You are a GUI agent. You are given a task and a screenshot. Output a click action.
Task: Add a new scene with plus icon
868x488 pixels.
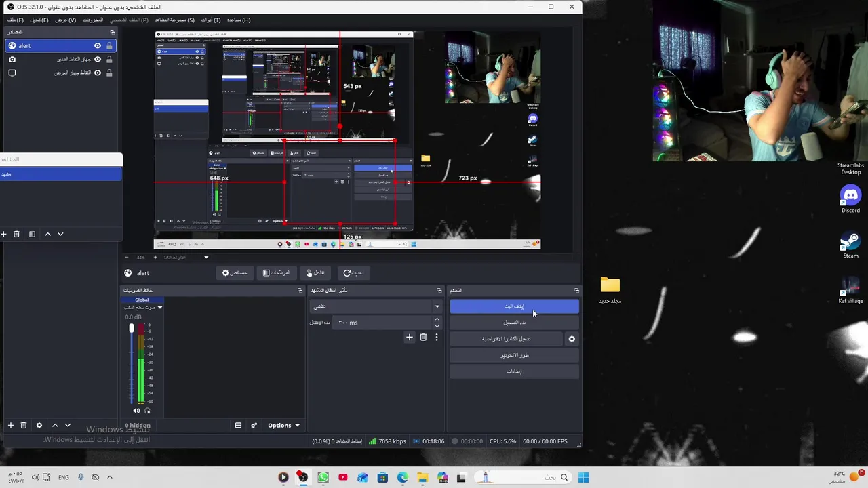point(3,234)
